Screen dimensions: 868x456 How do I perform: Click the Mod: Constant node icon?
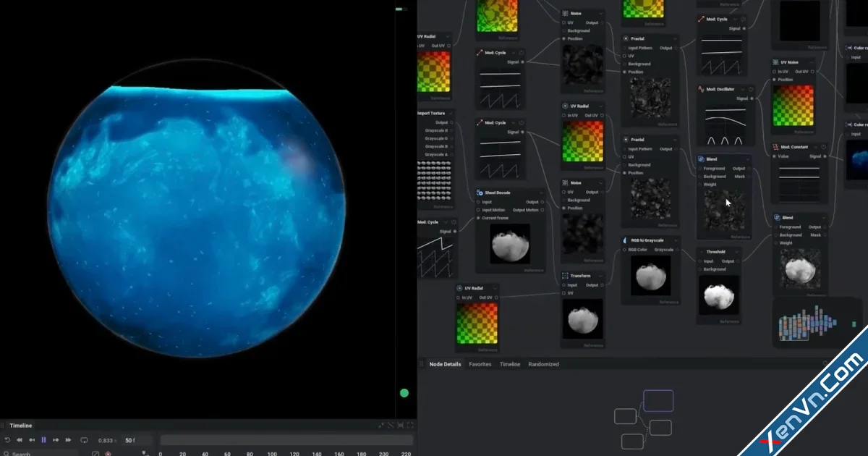(776, 147)
